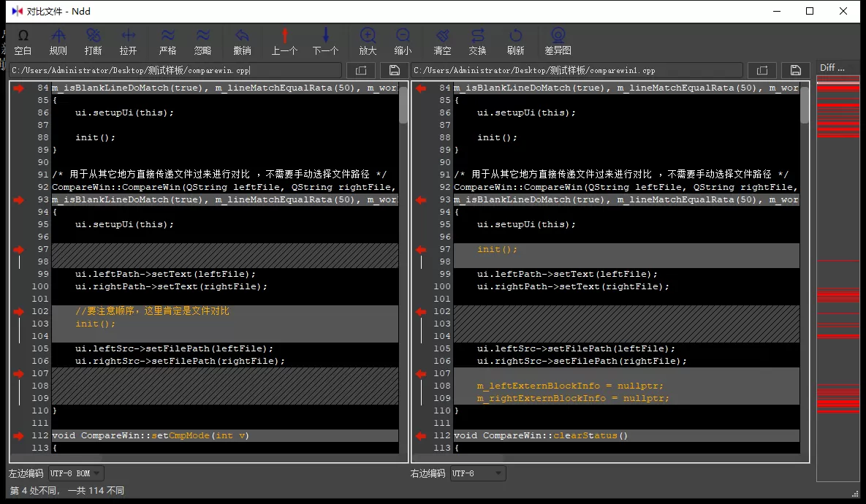Image resolution: width=866 pixels, height=504 pixels.
Task: Click the 忽略 (ignore) icon
Action: (x=203, y=41)
